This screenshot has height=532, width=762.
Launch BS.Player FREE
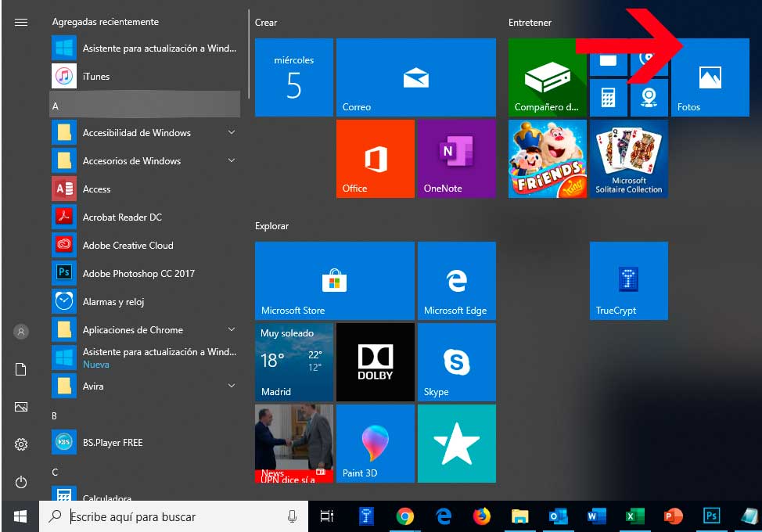(146, 443)
